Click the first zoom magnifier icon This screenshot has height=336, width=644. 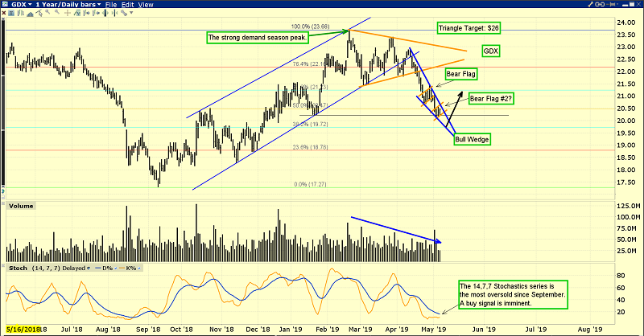pos(47,12)
